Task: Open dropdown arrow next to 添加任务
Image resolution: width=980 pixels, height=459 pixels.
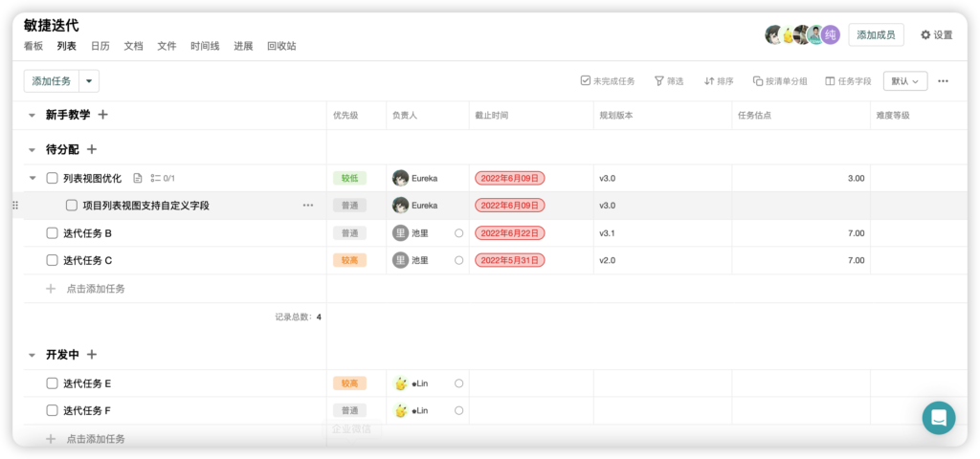Action: (x=89, y=81)
